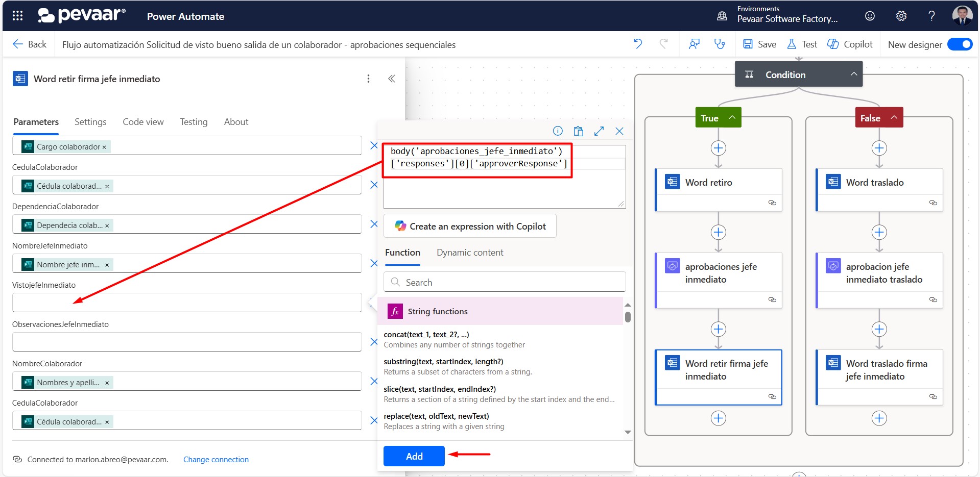This screenshot has width=980, height=477.
Task: Collapse the False branch
Action: click(x=894, y=117)
